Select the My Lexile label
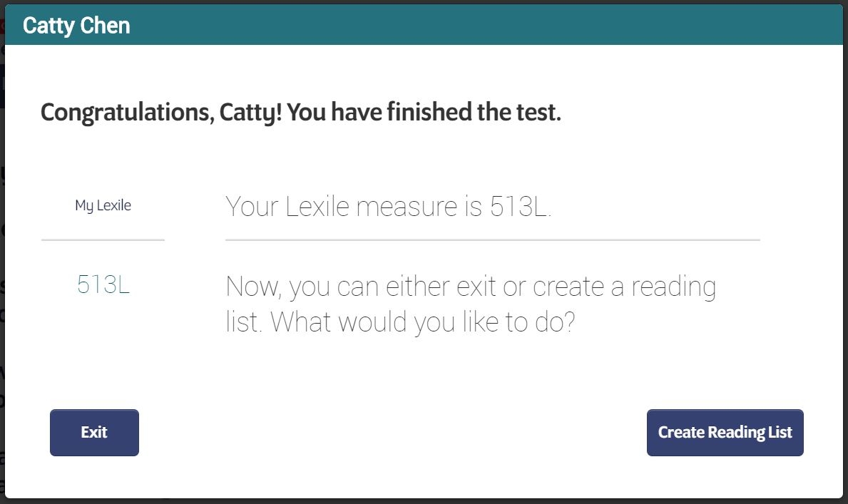 click(103, 206)
